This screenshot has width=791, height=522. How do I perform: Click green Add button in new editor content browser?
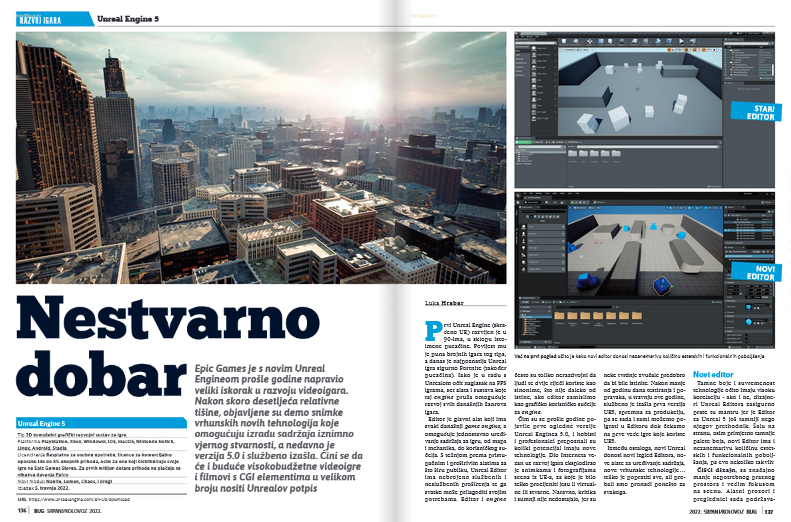(x=525, y=302)
